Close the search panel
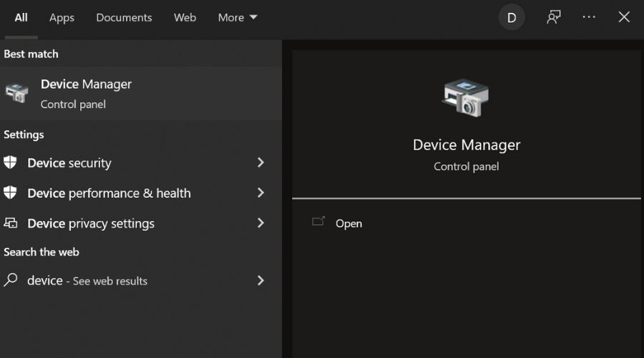The width and height of the screenshot is (644, 358). pyautogui.click(x=624, y=17)
